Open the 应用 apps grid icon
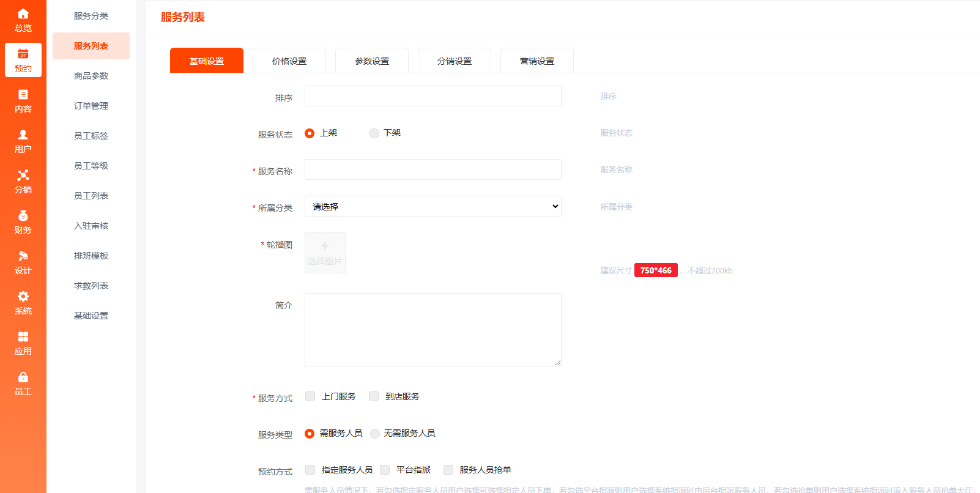 tap(23, 337)
